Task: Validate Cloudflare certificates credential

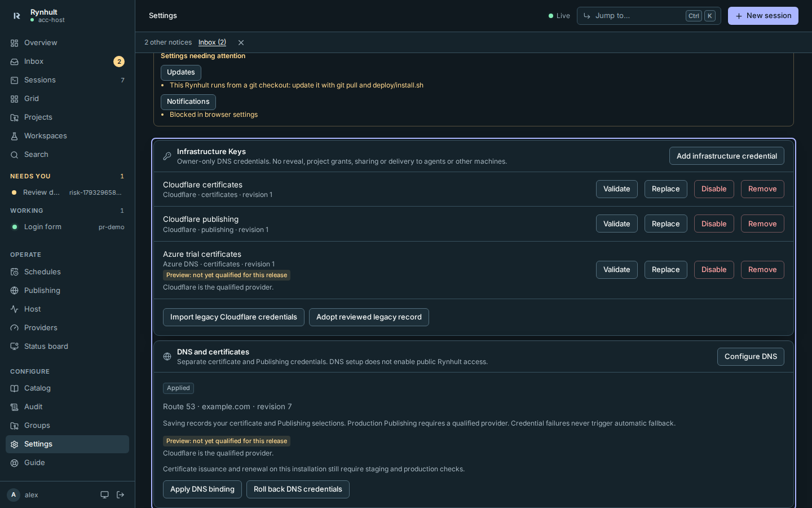Action: (617, 189)
